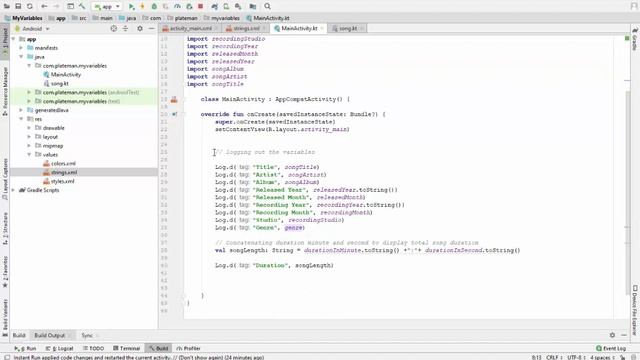Expand the layout folder
This screenshot has height=360, width=640.
(x=29, y=137)
